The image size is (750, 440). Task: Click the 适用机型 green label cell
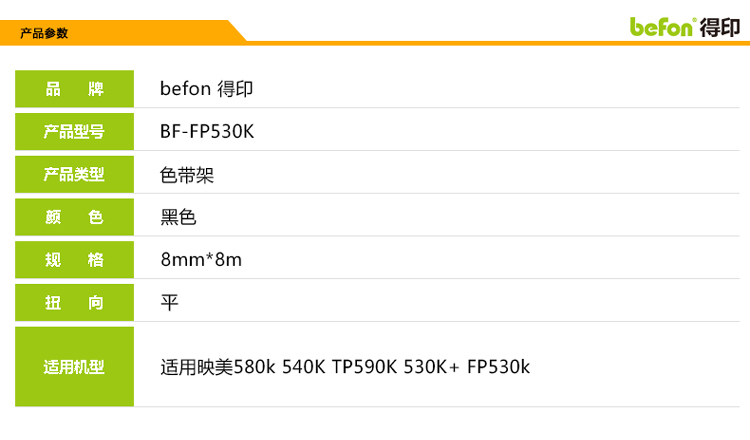pyautogui.click(x=75, y=367)
